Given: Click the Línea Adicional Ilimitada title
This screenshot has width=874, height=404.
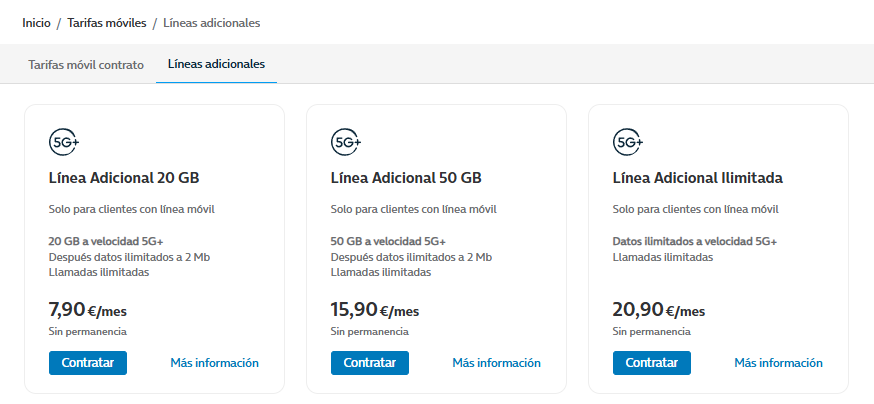Looking at the screenshot, I should click(697, 178).
